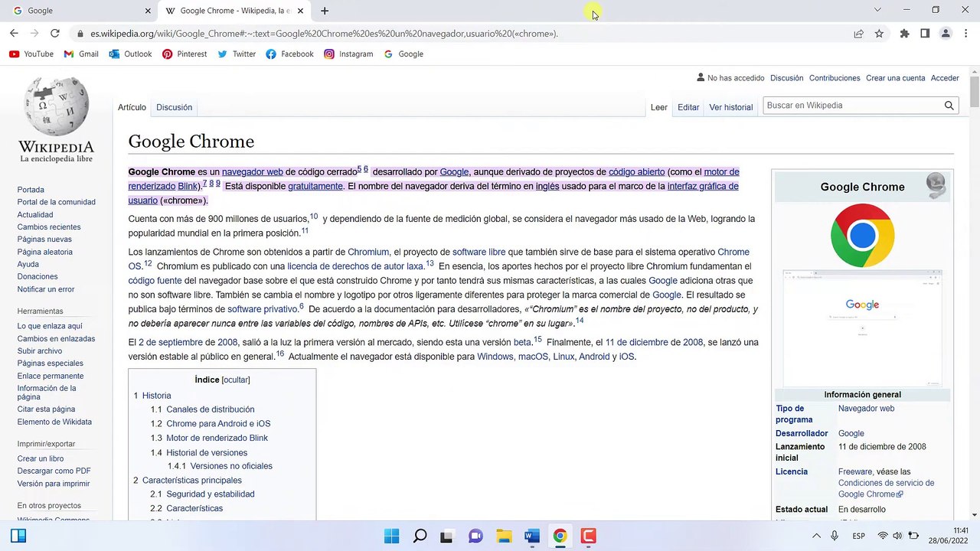Open the Outlook bookmark
The image size is (980, 551).
click(x=130, y=54)
